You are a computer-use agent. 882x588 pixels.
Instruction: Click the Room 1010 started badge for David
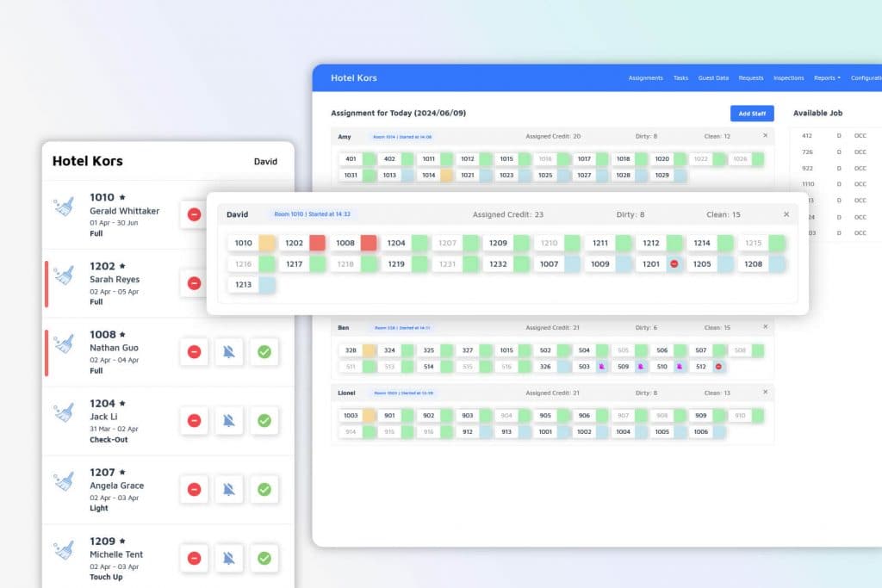tap(312, 214)
